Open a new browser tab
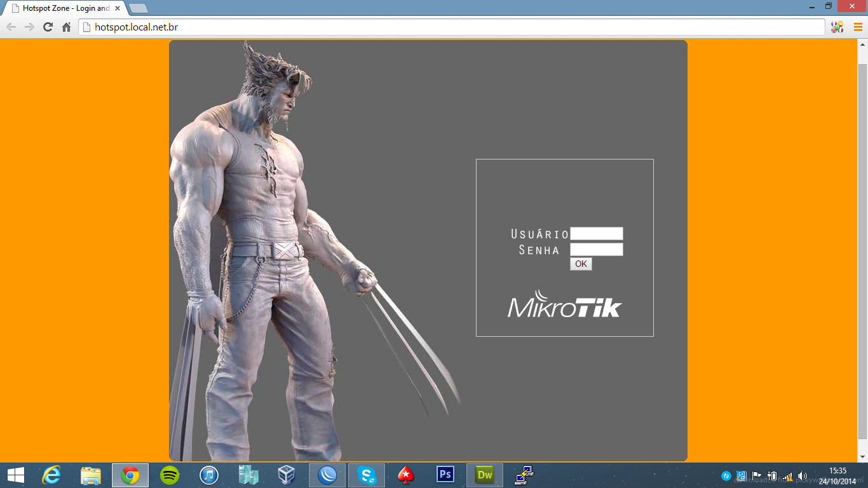Screen dimensions: 868x488 [x=138, y=8]
